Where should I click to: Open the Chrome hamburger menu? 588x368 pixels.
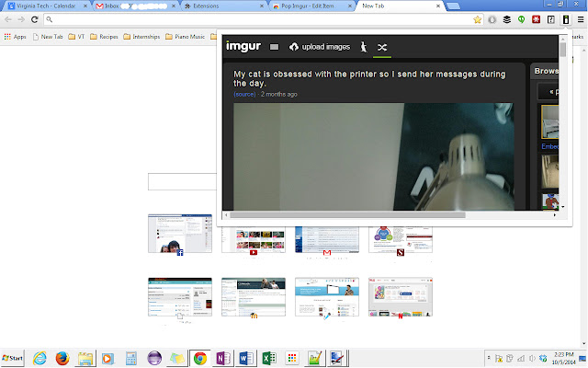tap(581, 19)
